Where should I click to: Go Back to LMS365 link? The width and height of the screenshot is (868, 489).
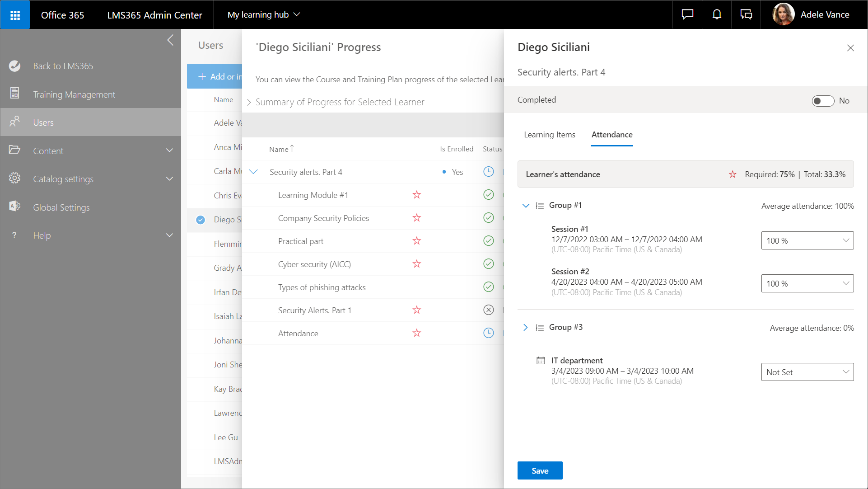tap(63, 66)
